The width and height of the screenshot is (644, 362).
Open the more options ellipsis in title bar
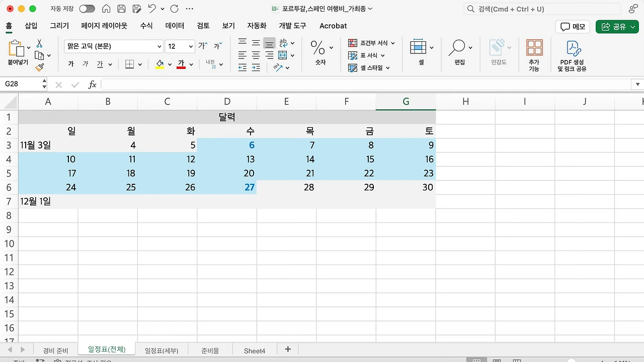190,9
